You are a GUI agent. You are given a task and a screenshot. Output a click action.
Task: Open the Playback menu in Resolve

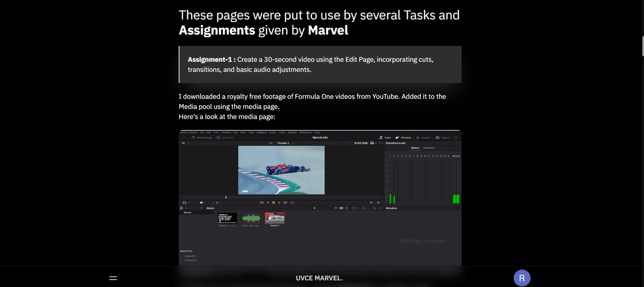262,132
